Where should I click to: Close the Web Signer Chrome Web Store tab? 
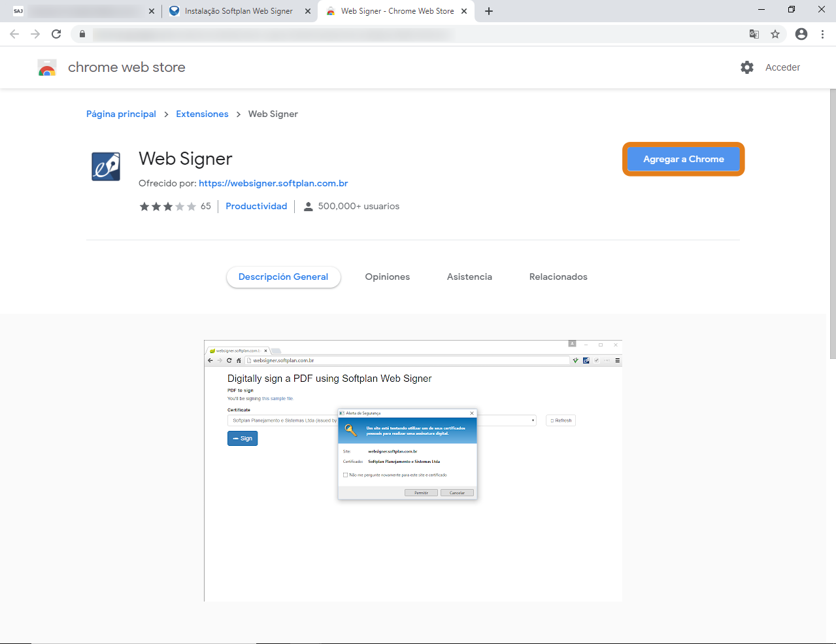pyautogui.click(x=464, y=11)
